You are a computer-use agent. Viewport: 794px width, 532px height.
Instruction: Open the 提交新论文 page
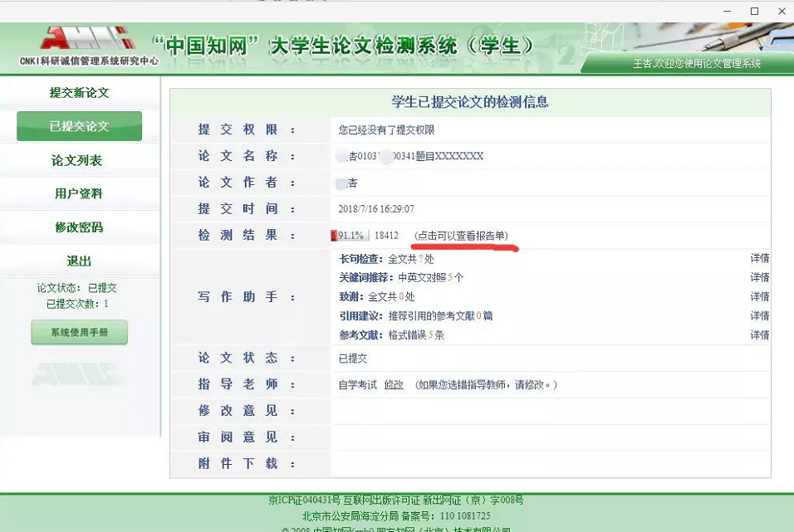click(x=80, y=93)
